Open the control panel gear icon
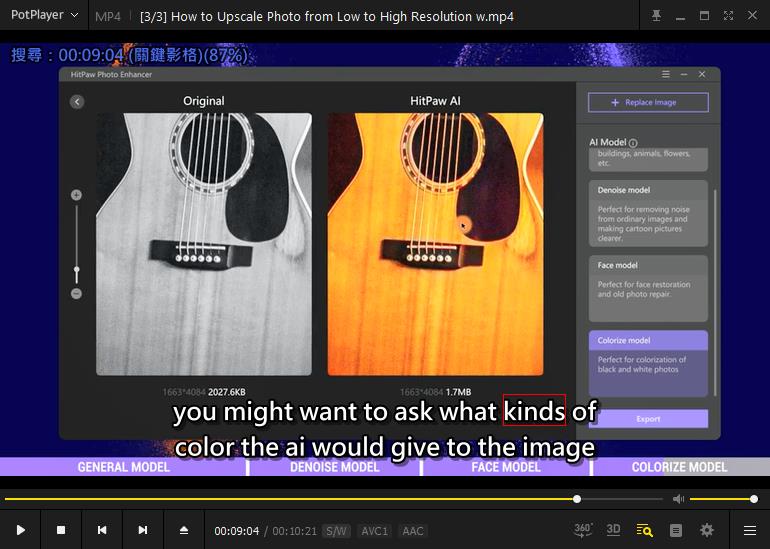770x549 pixels. click(707, 530)
